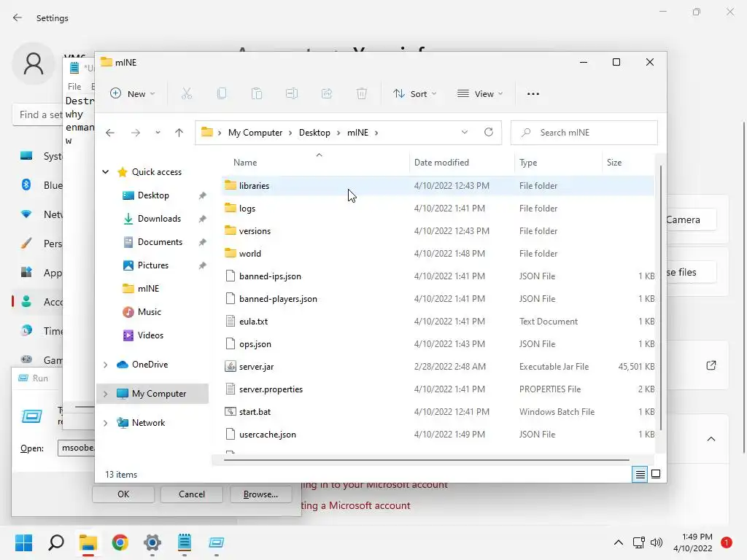
Task: Click My Computer in the address breadcrumb
Action: [x=255, y=133]
